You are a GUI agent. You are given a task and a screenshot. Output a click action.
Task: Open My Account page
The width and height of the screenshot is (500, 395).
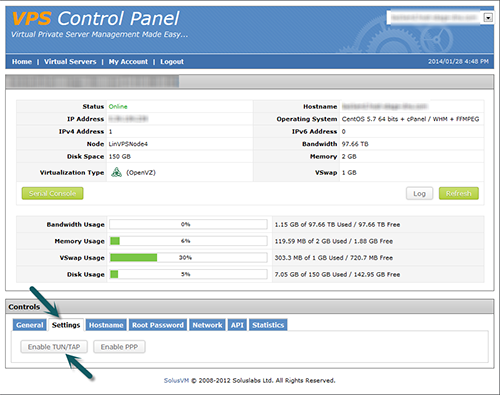128,62
